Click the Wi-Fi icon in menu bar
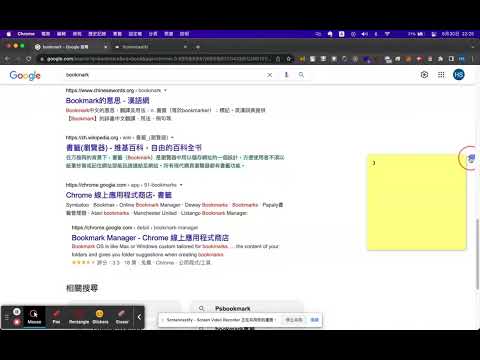Screen dimensions: 480x360 (387, 34)
